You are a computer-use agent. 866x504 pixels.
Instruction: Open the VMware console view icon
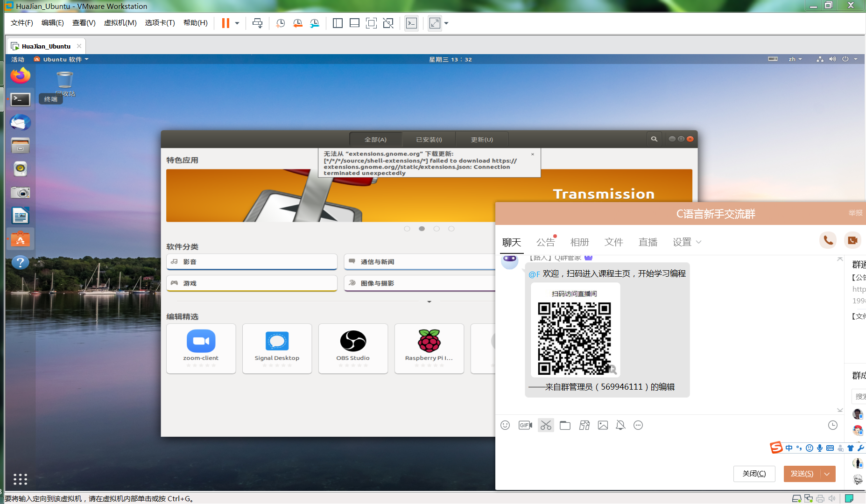click(x=411, y=23)
